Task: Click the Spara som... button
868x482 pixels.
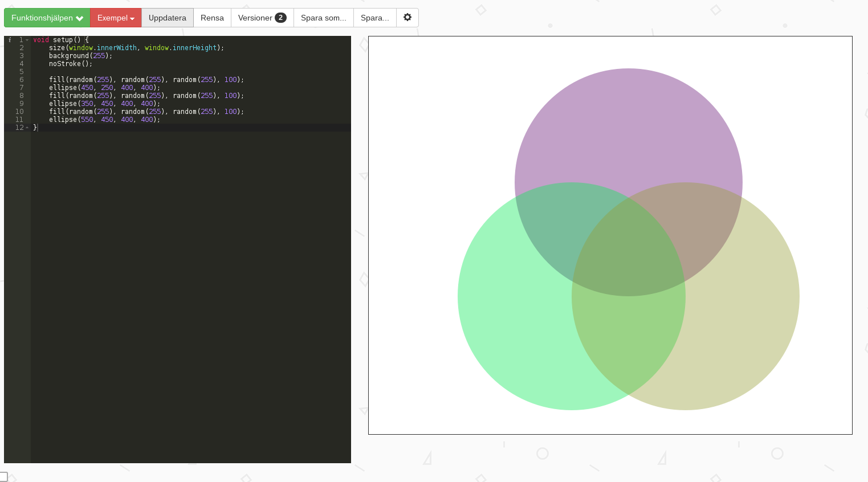Action: 324,18
